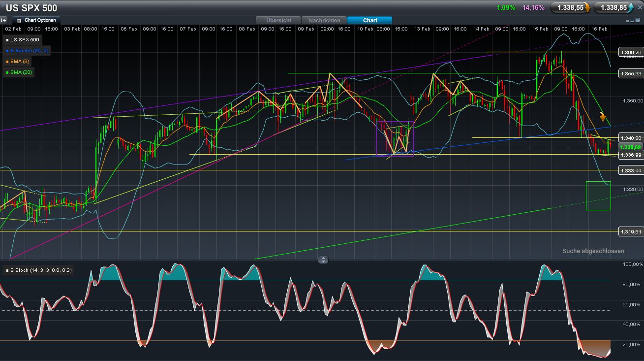The height and width of the screenshot is (361, 644).
Task: Click the 40,00% stochastic axis label
Action: click(x=632, y=324)
